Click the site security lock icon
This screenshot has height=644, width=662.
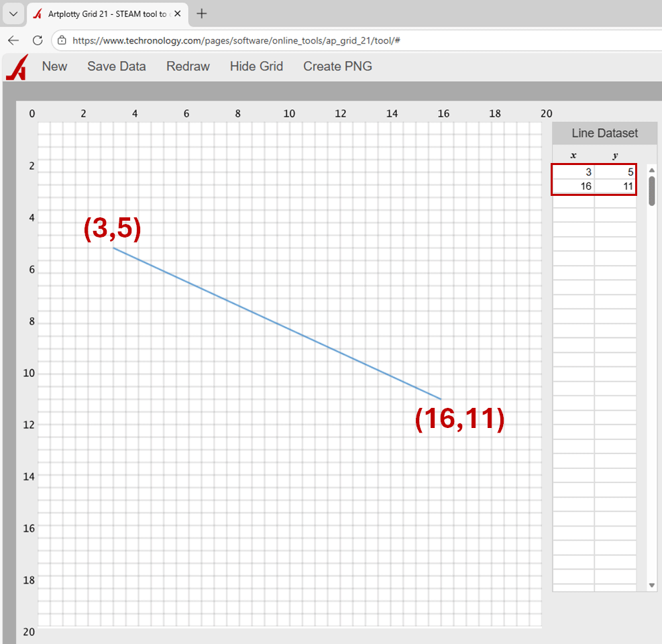(61, 40)
